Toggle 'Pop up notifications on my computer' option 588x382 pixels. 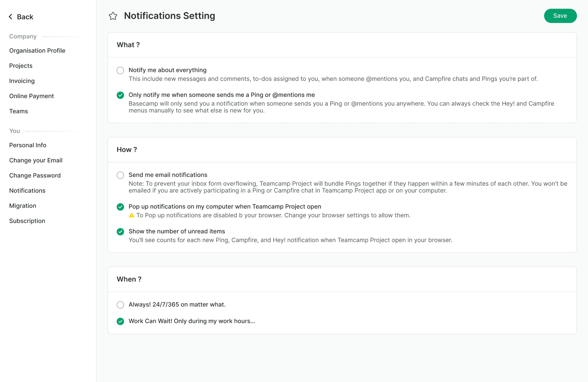120,207
